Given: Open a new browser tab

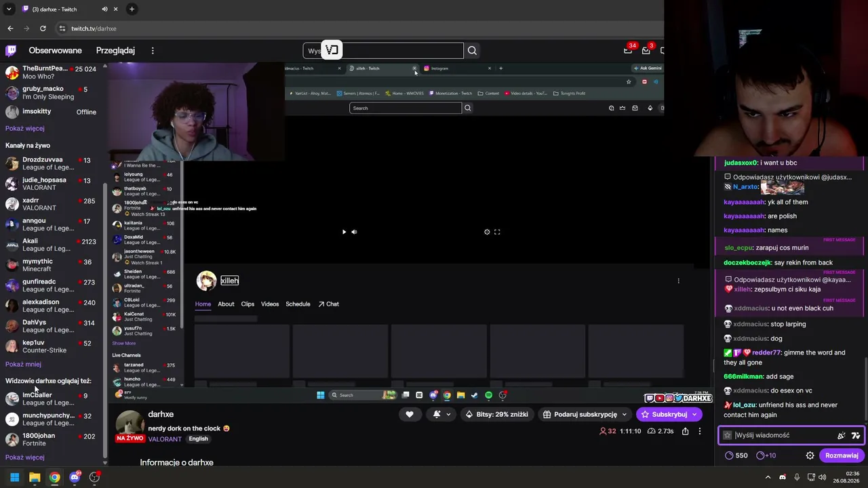Looking at the screenshot, I should click(x=132, y=9).
